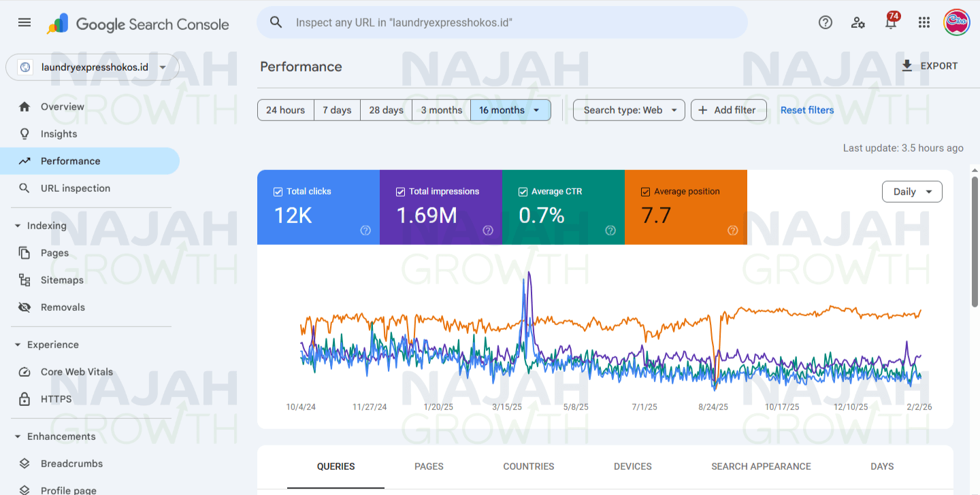This screenshot has height=495, width=980.
Task: Open the hamburger main menu
Action: (24, 22)
